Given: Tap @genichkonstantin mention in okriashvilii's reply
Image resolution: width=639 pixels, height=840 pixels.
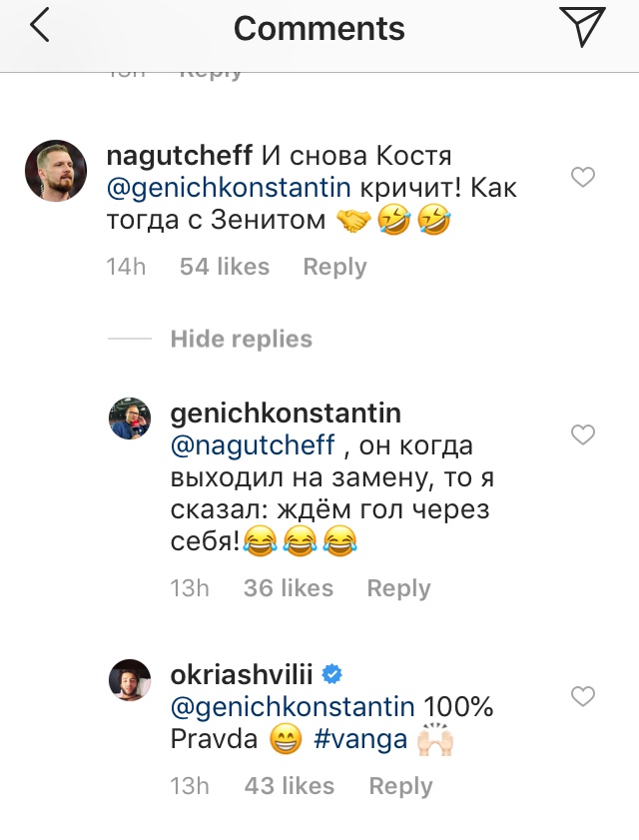Looking at the screenshot, I should point(291,707).
